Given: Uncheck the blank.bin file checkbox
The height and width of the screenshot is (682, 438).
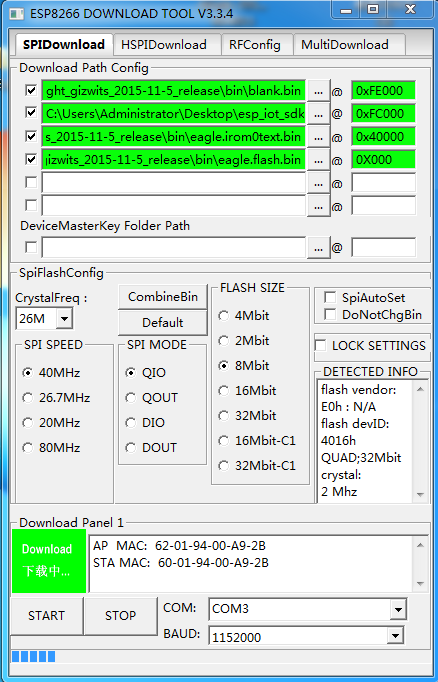Looking at the screenshot, I should [x=31, y=90].
